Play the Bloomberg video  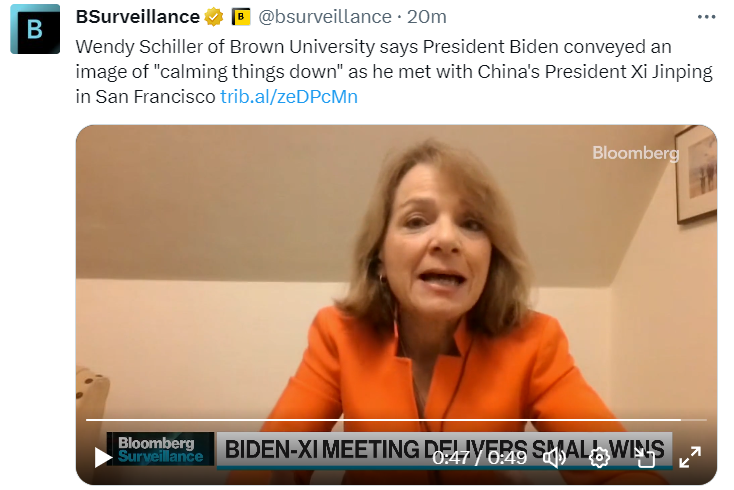pyautogui.click(x=103, y=457)
